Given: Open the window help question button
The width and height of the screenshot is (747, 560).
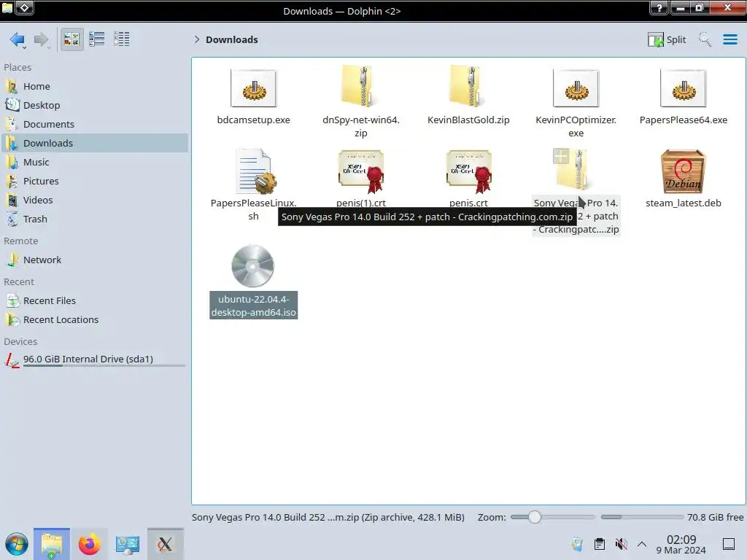Looking at the screenshot, I should 659,8.
